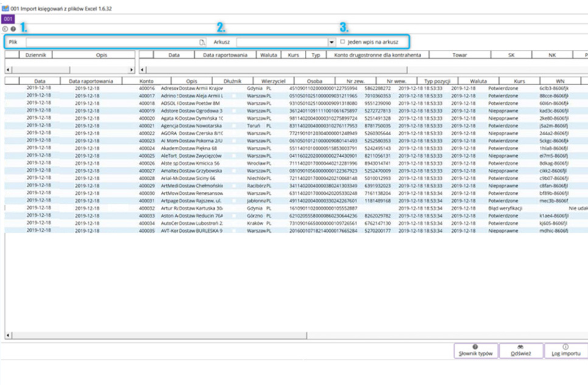Click in the Plik file path input
Image resolution: width=588 pixels, height=385 pixels.
click(112, 42)
